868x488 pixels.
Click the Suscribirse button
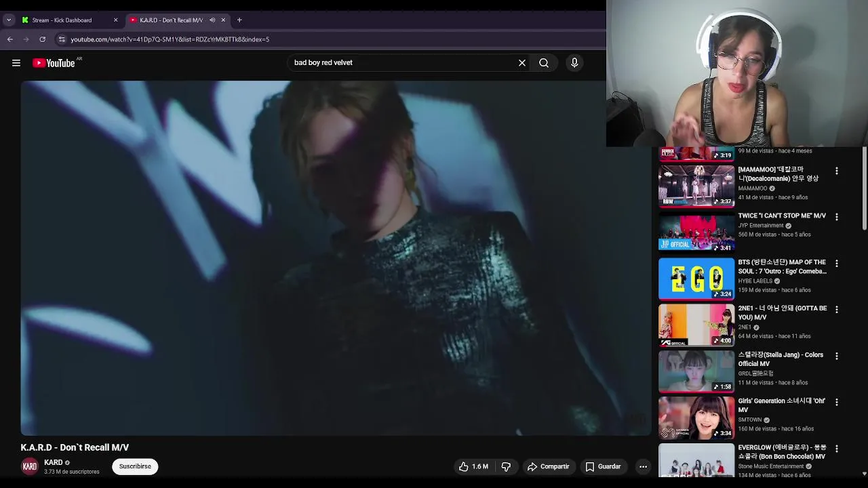click(x=135, y=466)
